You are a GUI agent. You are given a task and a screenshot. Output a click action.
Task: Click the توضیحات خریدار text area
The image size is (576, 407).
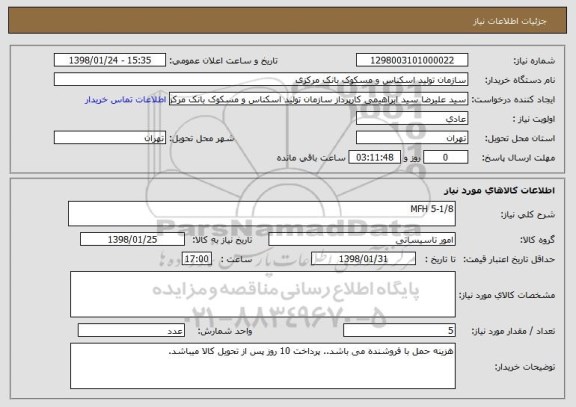(x=263, y=366)
